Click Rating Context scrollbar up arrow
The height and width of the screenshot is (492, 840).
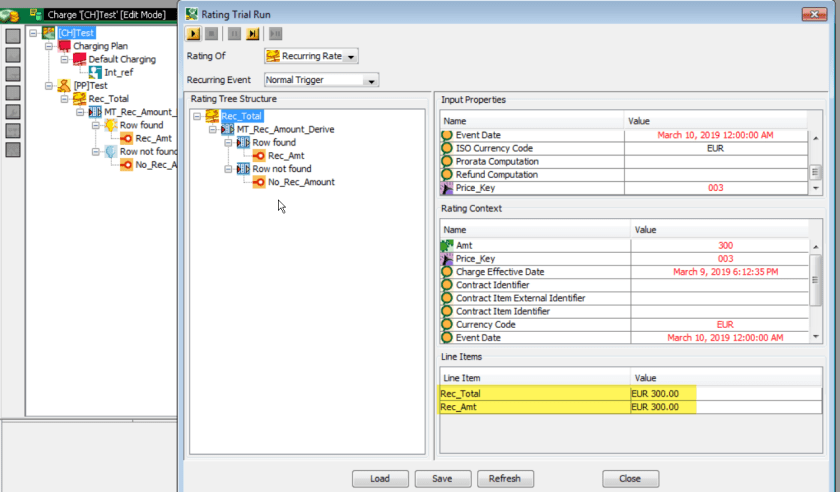[x=815, y=247]
